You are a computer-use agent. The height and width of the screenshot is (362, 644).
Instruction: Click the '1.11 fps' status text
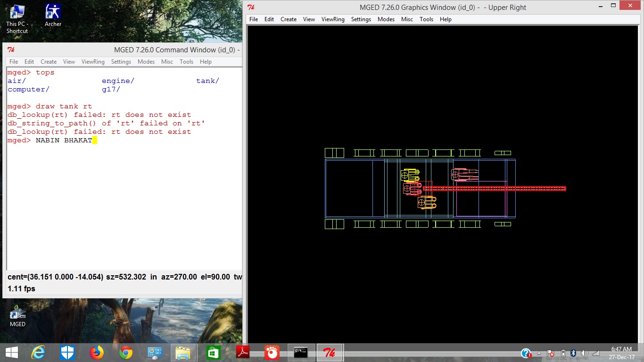click(x=21, y=288)
